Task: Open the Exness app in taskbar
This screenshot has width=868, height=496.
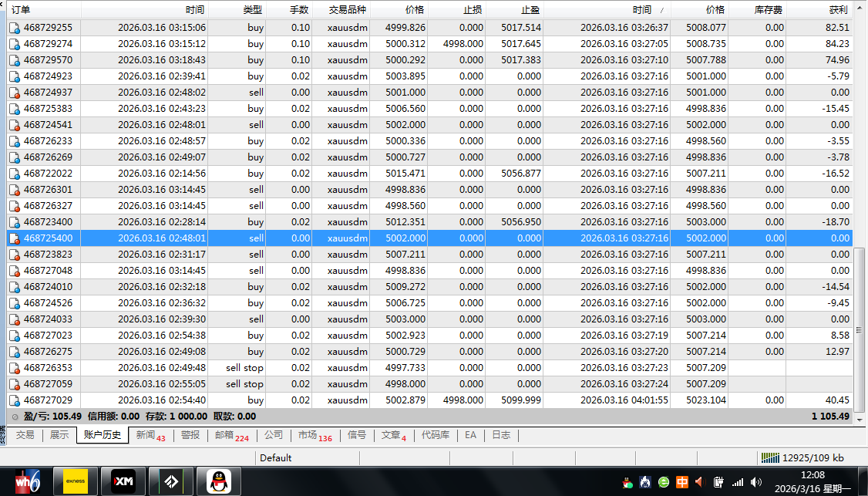Action: pos(76,481)
